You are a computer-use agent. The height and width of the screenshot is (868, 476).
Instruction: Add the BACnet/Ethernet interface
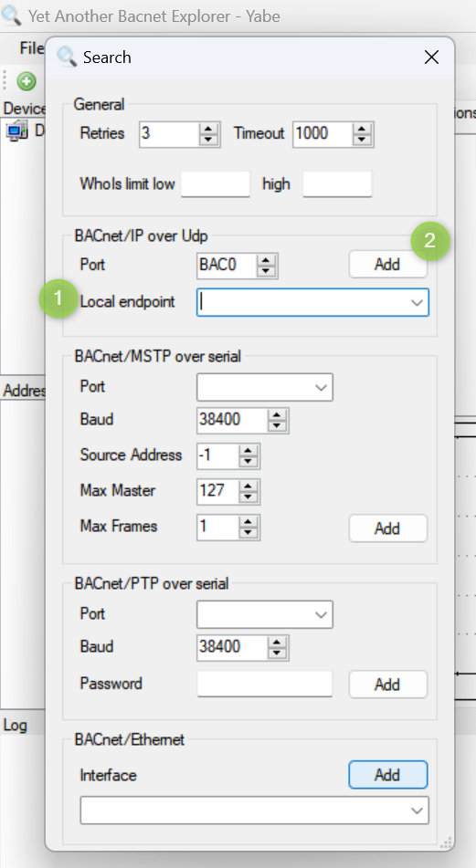[x=388, y=775]
